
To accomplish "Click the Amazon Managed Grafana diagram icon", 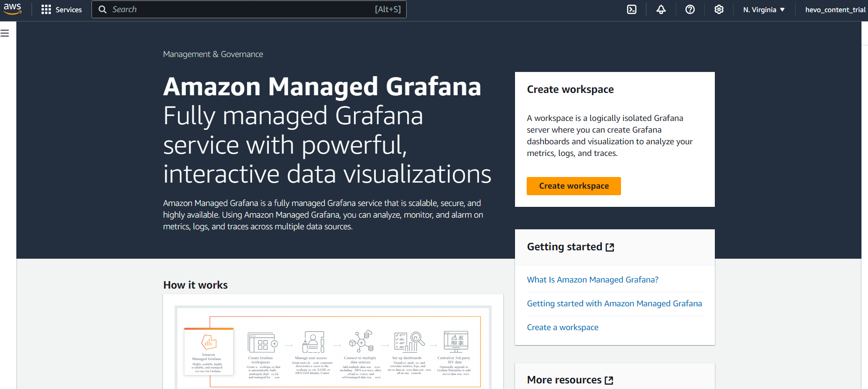I will (x=209, y=342).
